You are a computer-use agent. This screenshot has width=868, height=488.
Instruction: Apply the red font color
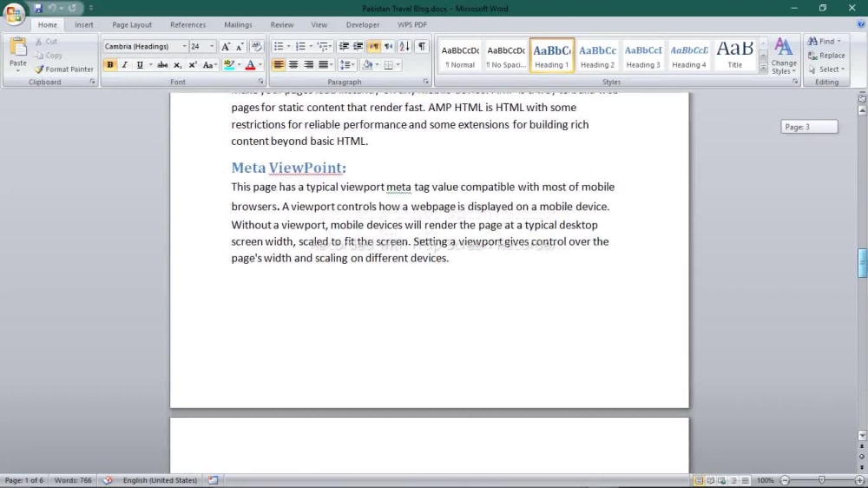(x=250, y=65)
